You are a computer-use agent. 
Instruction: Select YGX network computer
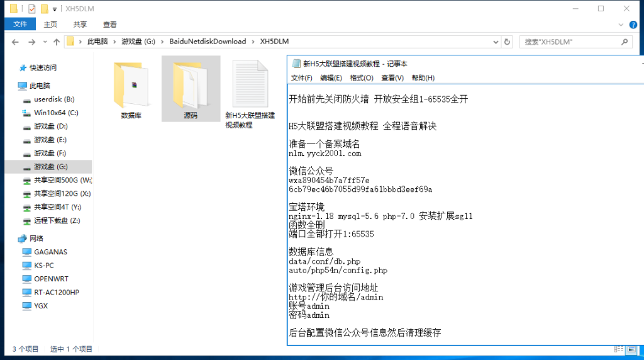point(41,306)
